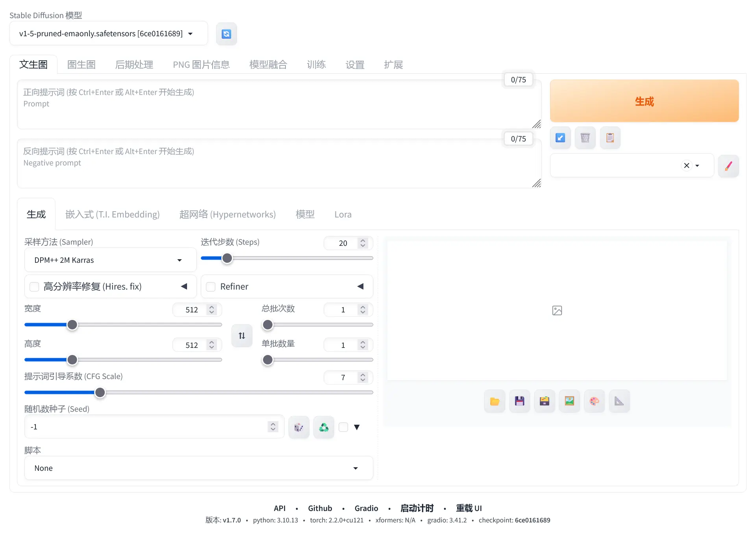
Task: Switch to the 文生图 tab
Action: point(33,65)
